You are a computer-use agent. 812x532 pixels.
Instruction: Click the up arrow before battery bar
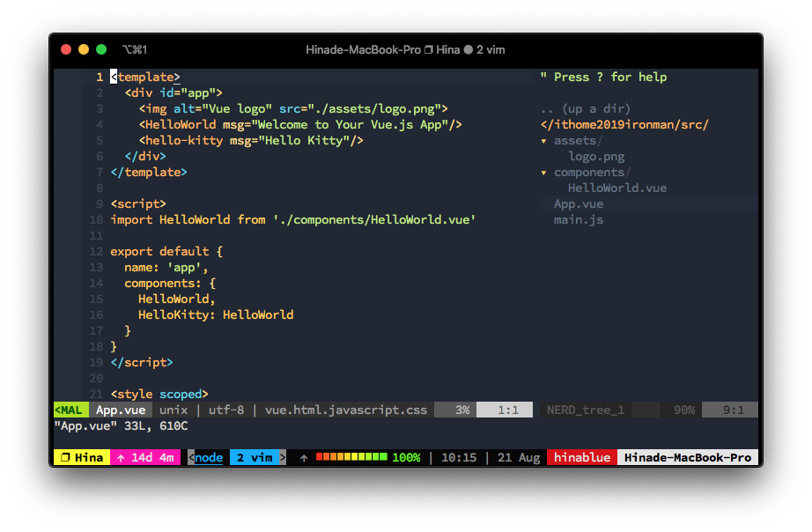pyautogui.click(x=304, y=458)
